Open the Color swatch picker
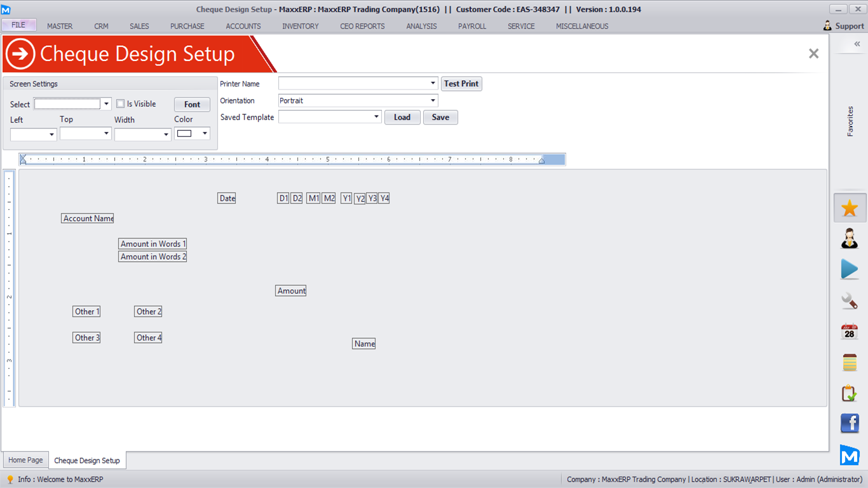 point(193,133)
